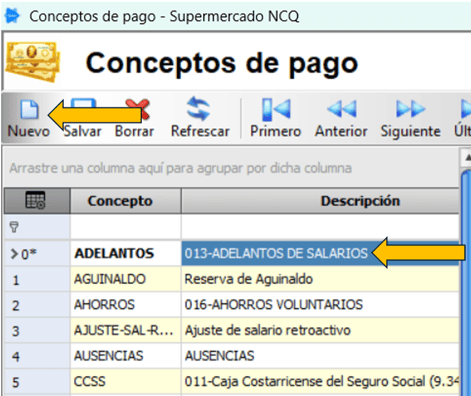This screenshot has width=471, height=396.
Task: Open the grid column chooser icon
Action: pos(35,200)
